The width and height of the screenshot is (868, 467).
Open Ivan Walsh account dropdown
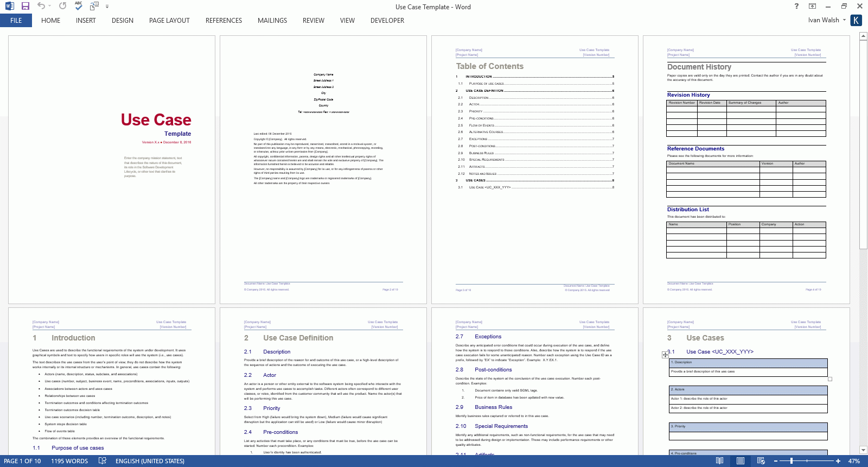pyautogui.click(x=827, y=20)
